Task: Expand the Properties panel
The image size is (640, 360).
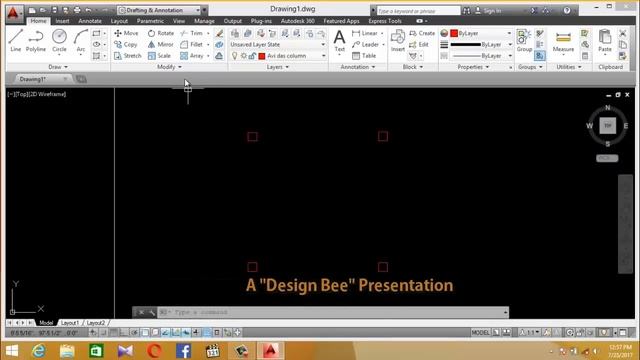Action: 473,67
